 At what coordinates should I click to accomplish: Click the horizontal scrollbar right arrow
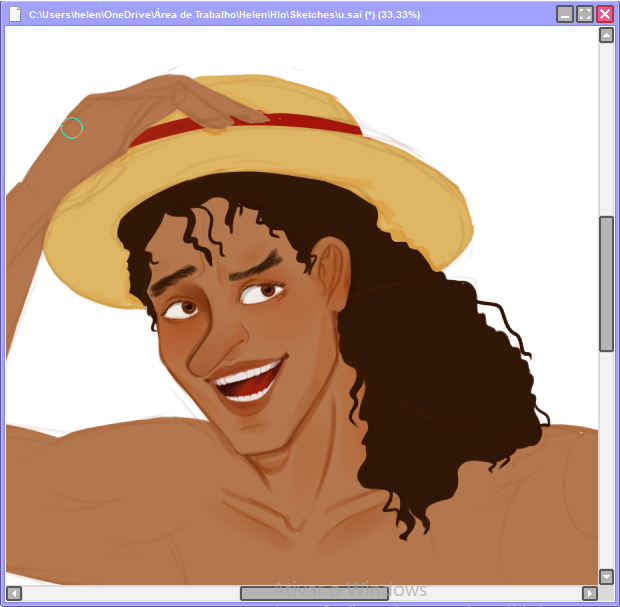[590, 593]
